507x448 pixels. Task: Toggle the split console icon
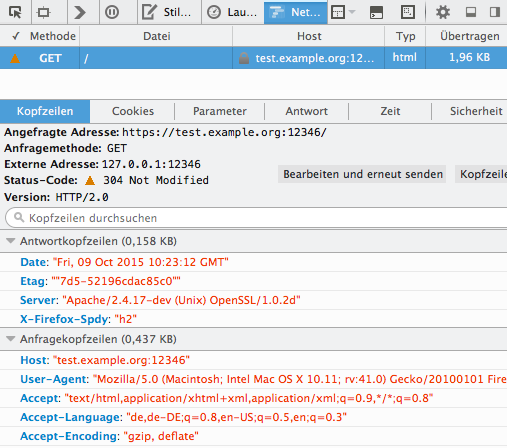tap(376, 12)
